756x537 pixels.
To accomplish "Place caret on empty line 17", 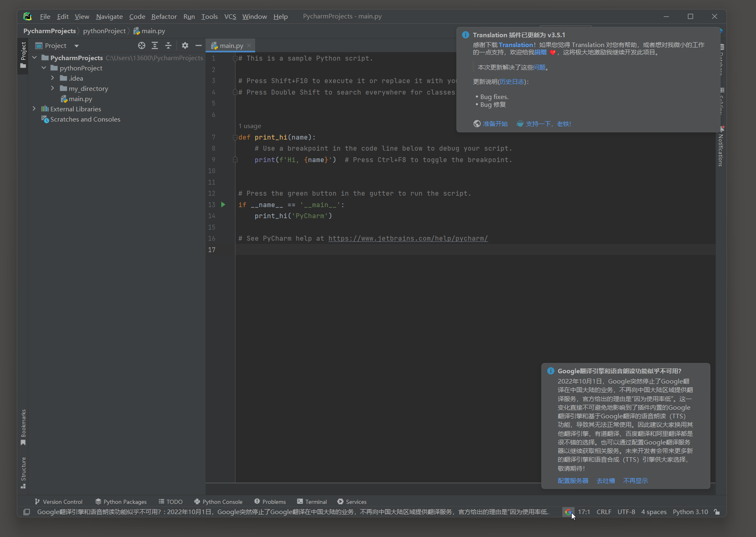I will click(475, 250).
